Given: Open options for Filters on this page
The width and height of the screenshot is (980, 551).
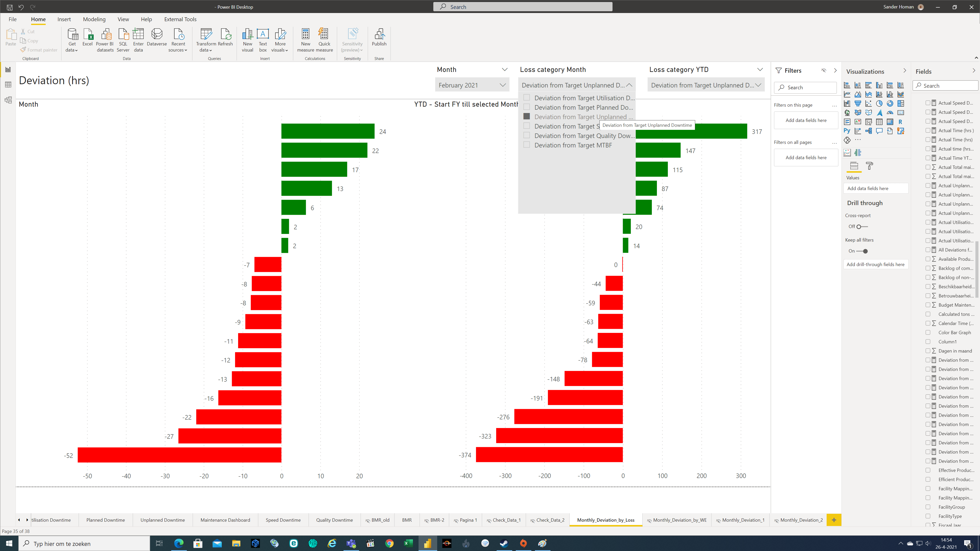Looking at the screenshot, I should tap(834, 106).
